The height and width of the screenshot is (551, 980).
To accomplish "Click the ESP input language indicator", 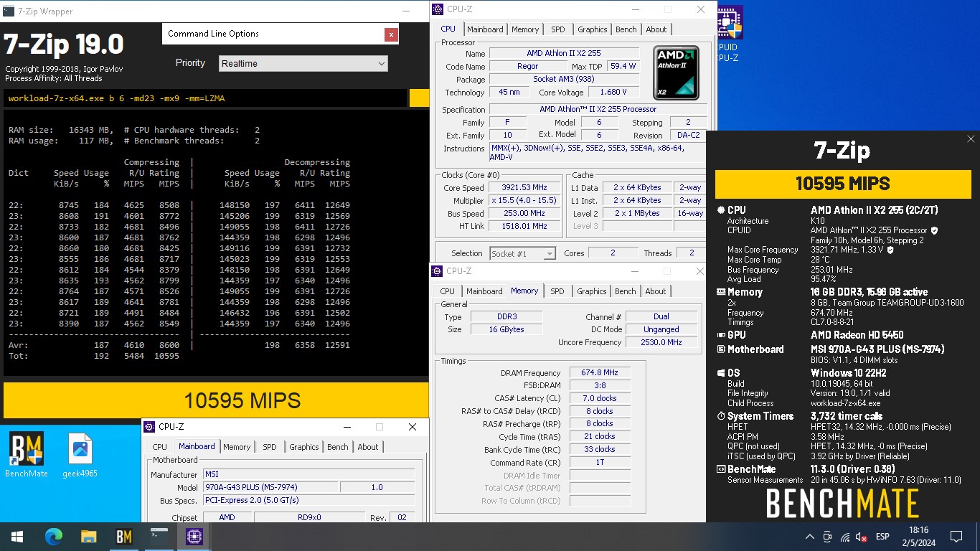I will click(882, 537).
